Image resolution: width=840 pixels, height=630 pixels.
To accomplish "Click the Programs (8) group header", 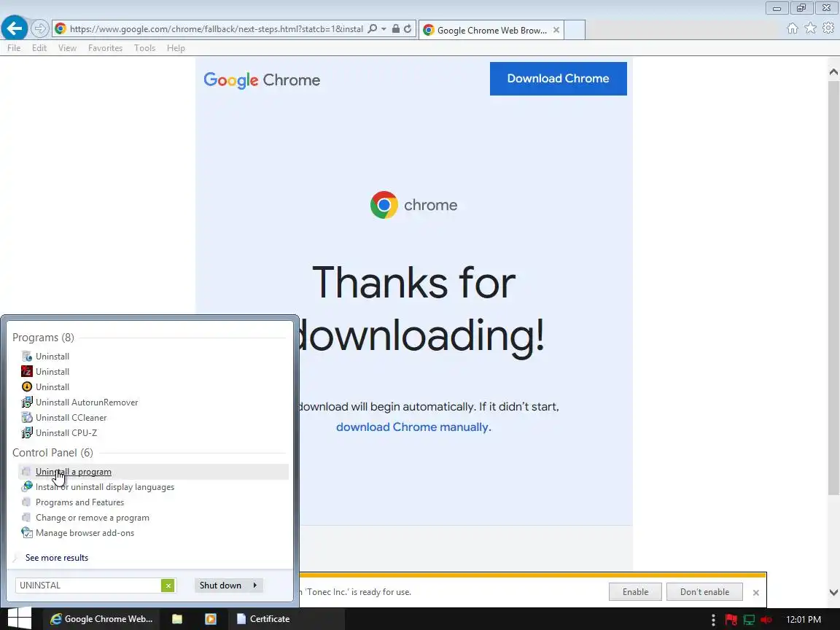I will 44,338.
